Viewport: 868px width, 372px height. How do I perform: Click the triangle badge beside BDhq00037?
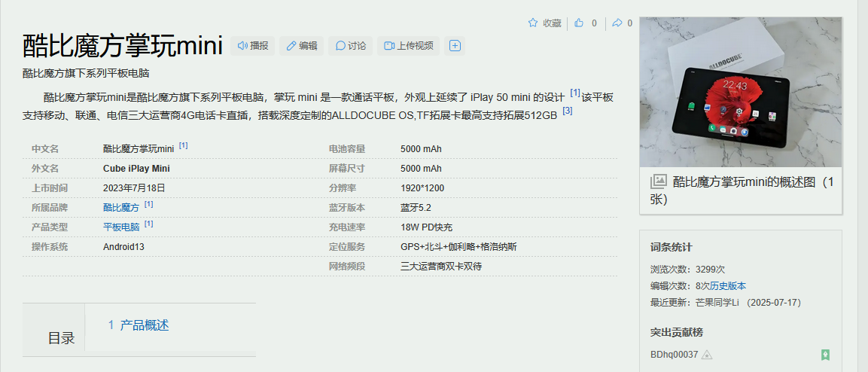[706, 355]
